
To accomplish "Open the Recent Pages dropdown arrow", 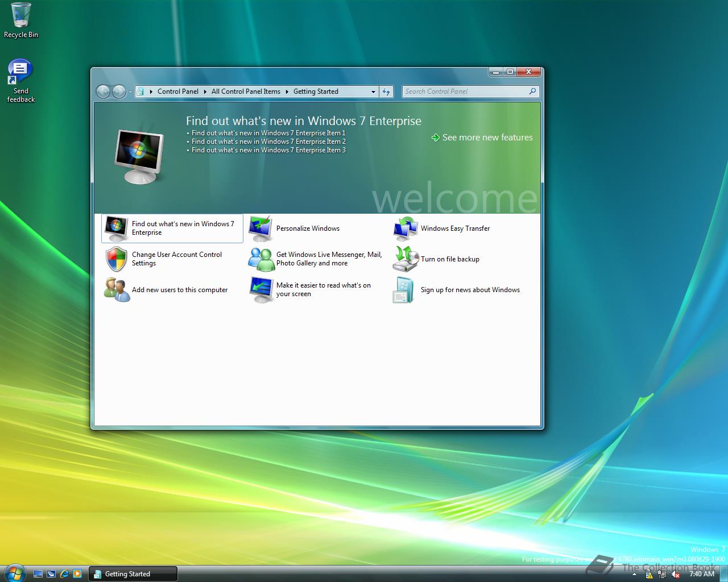I will (130, 92).
